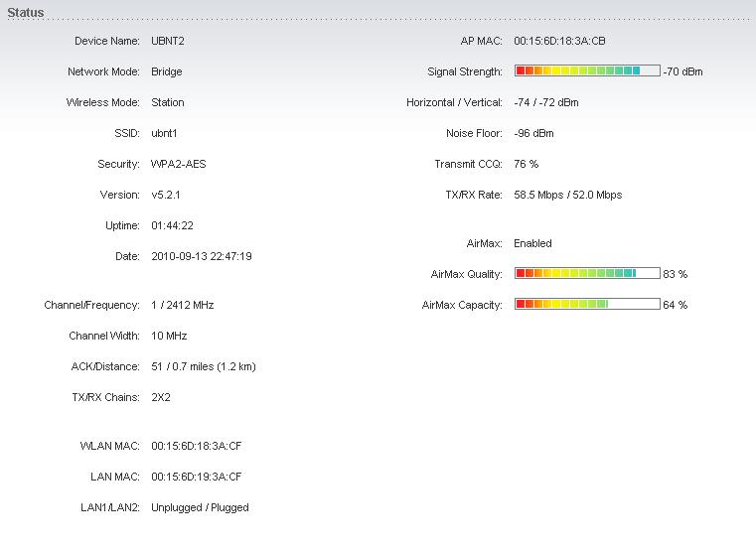Click Horizontal/Vertical value -74 / -72 dBm
This screenshot has width=756, height=551.
[x=546, y=102]
